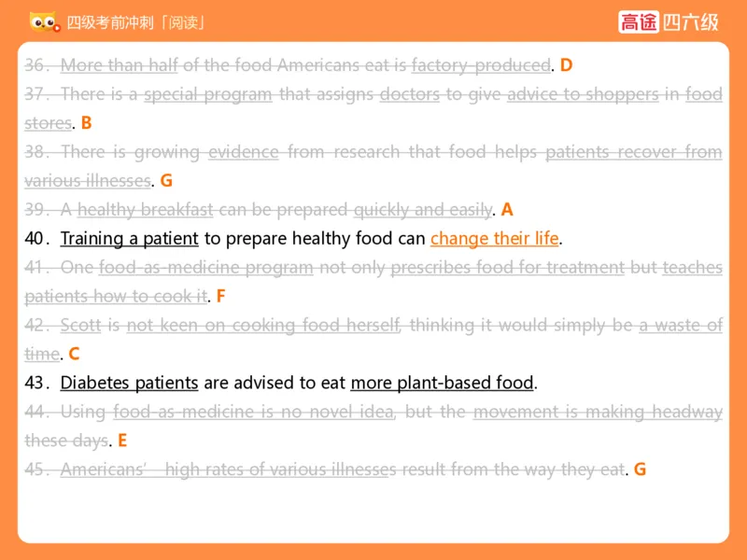Select the faded 'healthy breakfast' phrase
Viewport: 747px width, 560px height.
click(x=145, y=209)
